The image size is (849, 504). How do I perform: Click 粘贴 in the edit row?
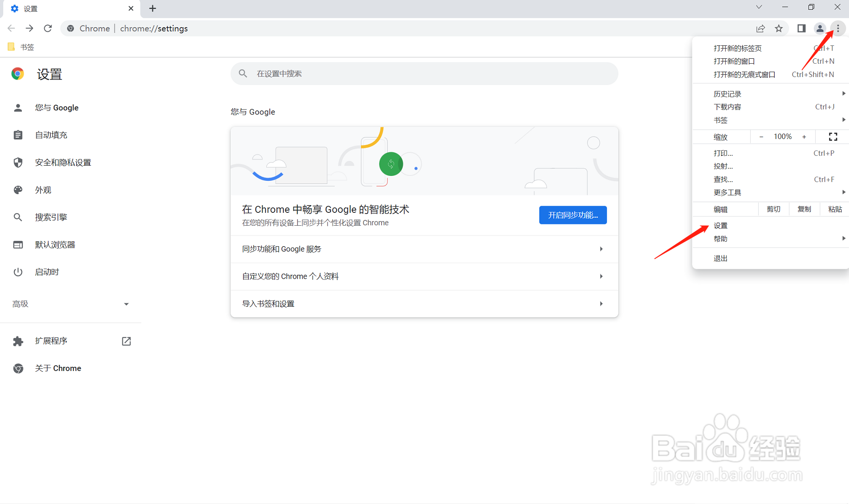click(835, 209)
